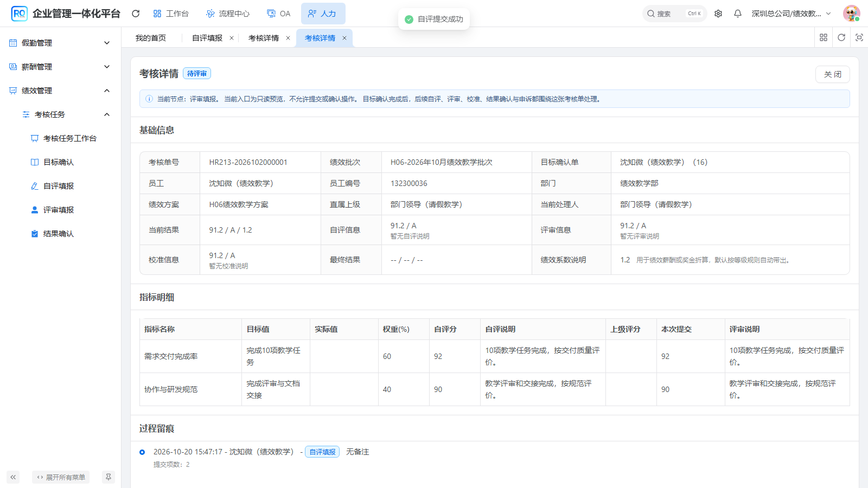
Task: Open 结果确认 in sidebar
Action: pyautogui.click(x=59, y=234)
